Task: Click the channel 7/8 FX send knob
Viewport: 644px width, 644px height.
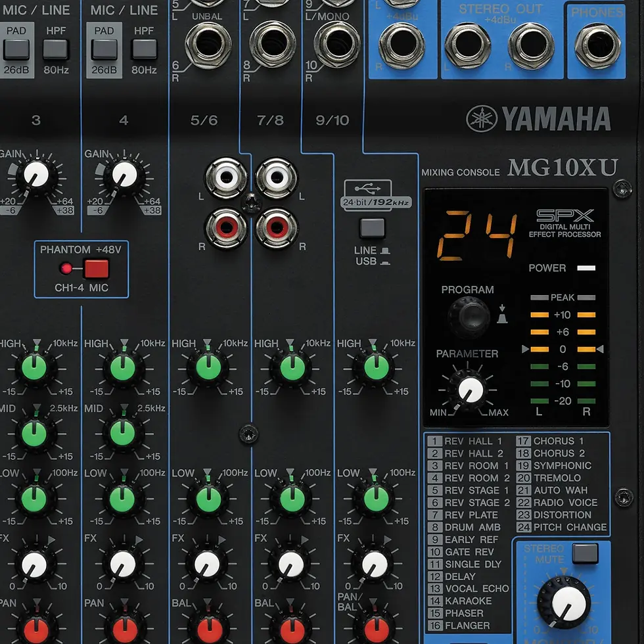Action: point(291,564)
